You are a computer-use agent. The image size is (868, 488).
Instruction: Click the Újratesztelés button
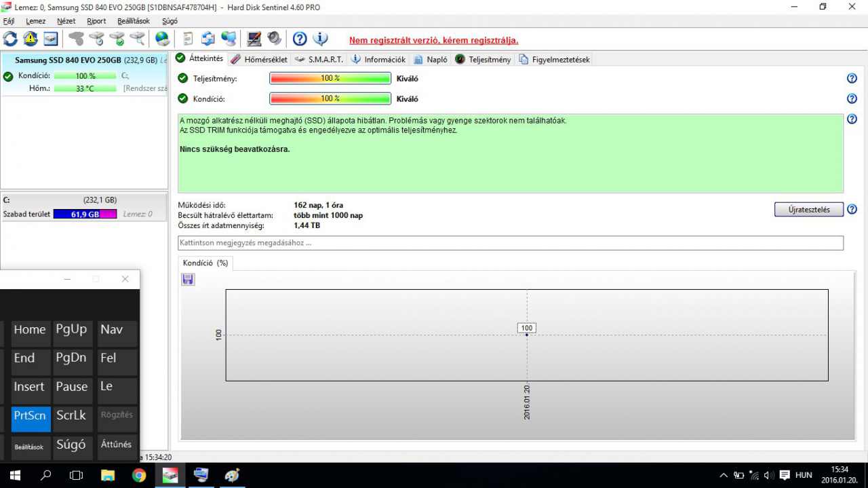point(809,210)
